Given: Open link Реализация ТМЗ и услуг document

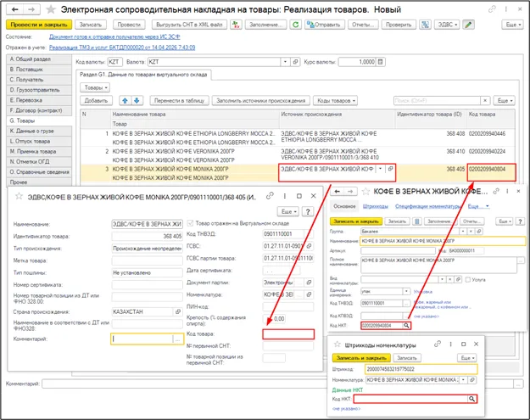Looking at the screenshot, I should 122,48.
